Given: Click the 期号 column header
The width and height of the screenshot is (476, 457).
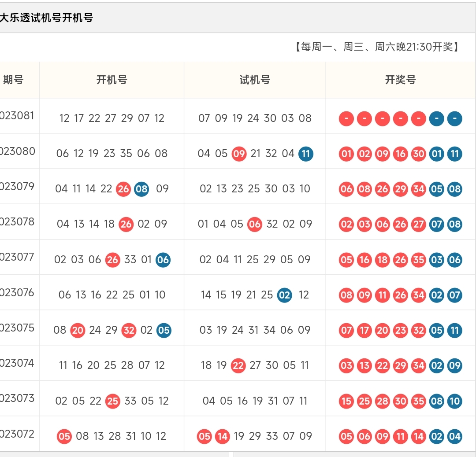Looking at the screenshot, I should (x=13, y=80).
